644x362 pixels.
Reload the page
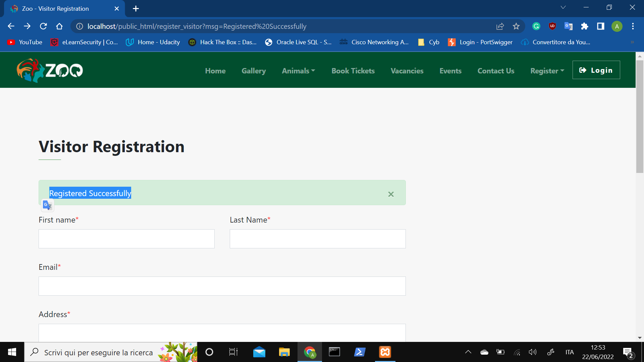pyautogui.click(x=43, y=26)
